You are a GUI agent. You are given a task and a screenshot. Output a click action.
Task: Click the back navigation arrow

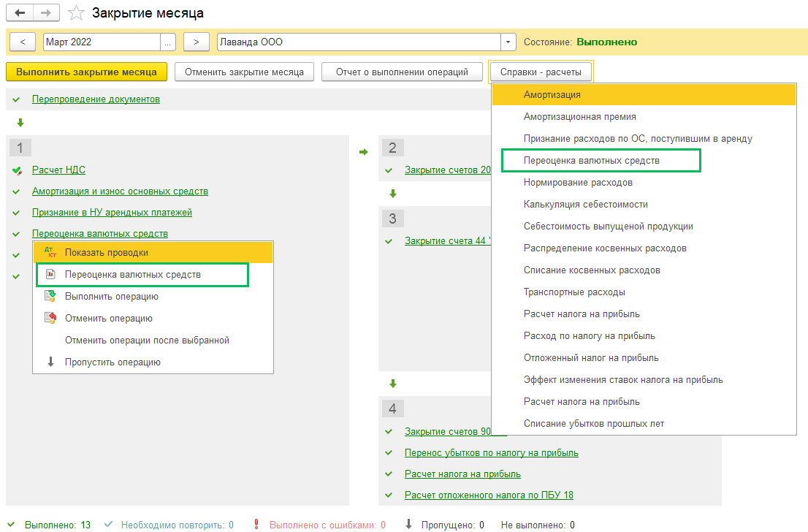click(20, 13)
